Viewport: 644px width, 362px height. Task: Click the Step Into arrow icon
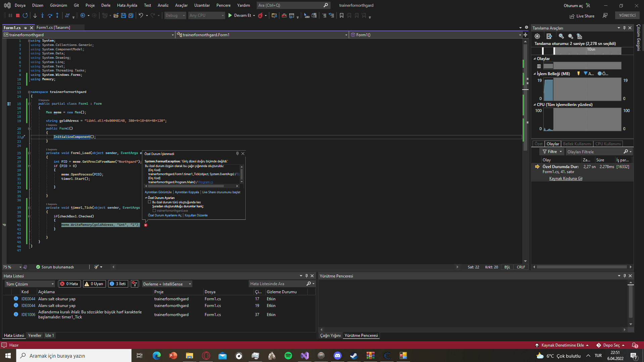pos(42,15)
